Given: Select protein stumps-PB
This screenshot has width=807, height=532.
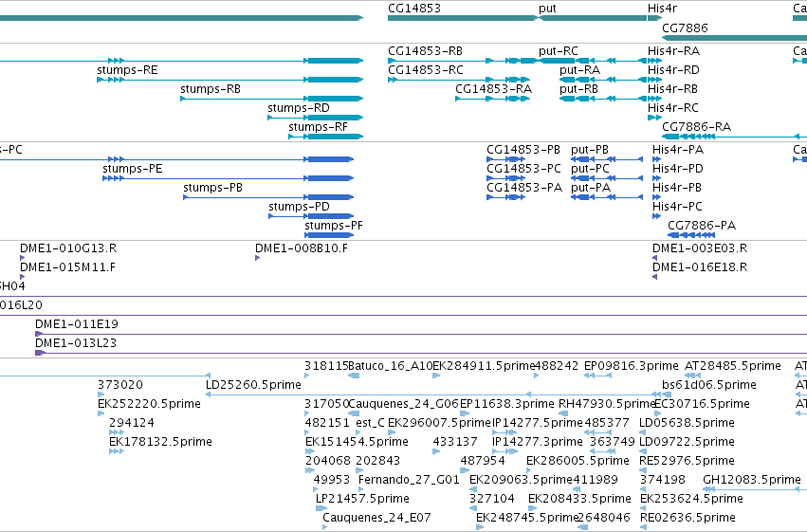Looking at the screenshot, I should (x=268, y=197).
